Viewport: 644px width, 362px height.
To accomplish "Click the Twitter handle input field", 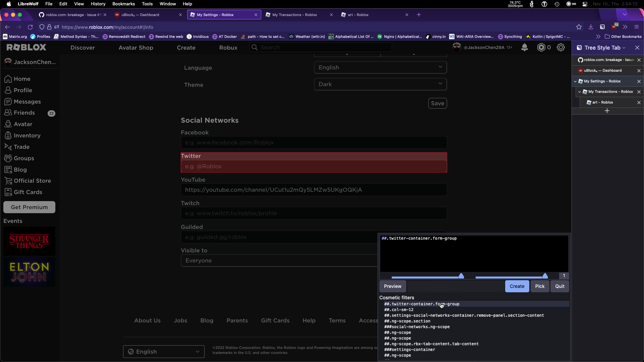I will tap(314, 166).
